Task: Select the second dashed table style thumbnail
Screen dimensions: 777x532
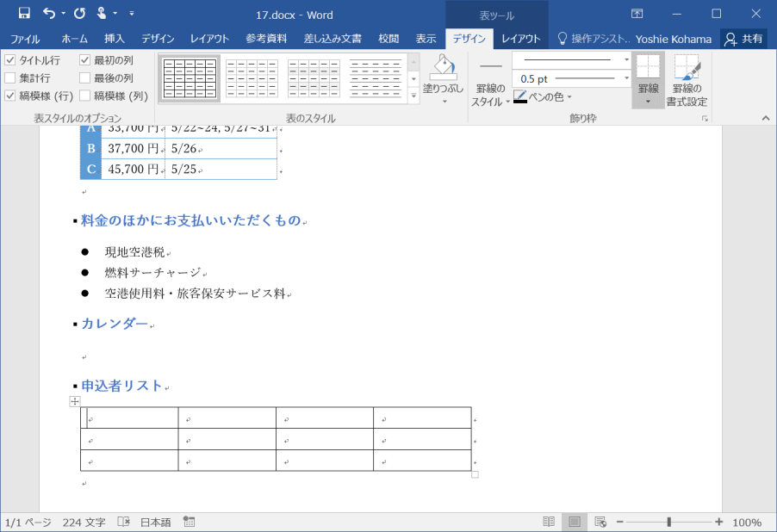Action: pyautogui.click(x=252, y=78)
